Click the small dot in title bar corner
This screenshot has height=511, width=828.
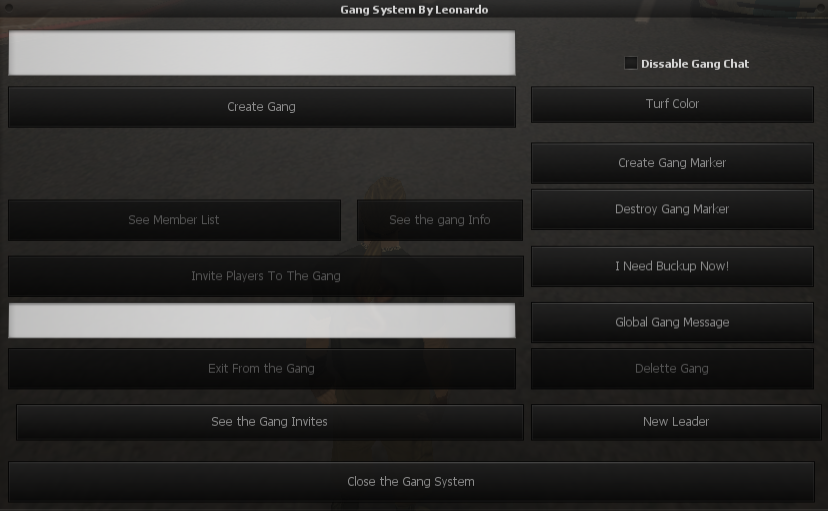[x=8, y=8]
